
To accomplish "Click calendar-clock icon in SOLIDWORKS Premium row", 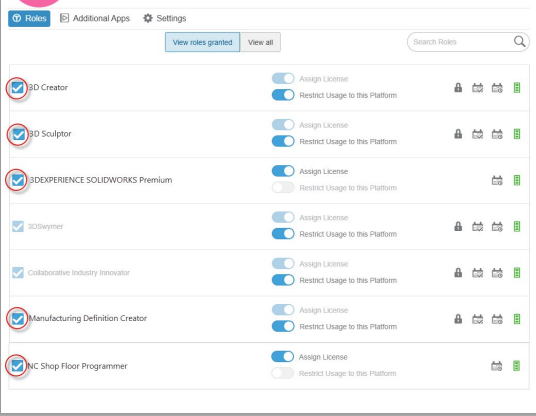I will click(497, 180).
